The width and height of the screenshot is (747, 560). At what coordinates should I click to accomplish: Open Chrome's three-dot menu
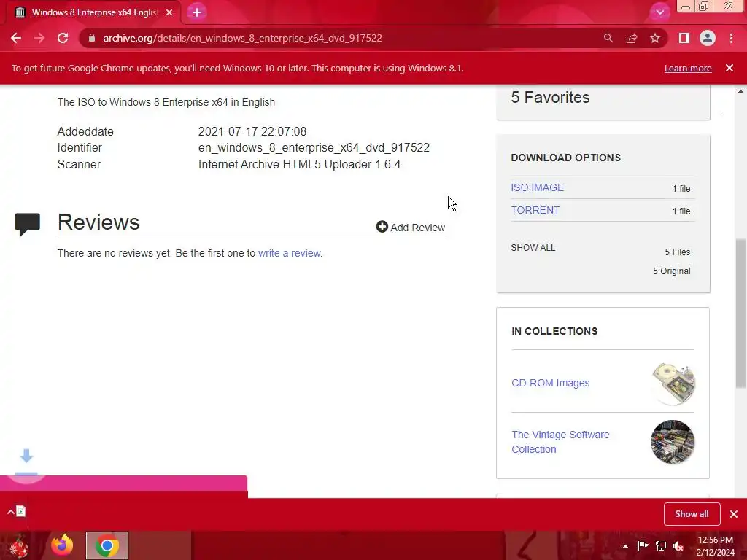click(x=731, y=38)
